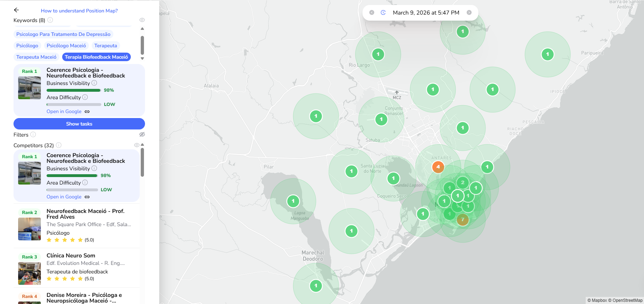Select Neurofeedback Maceió - Prof. Fred Alves competitor

pos(76,225)
